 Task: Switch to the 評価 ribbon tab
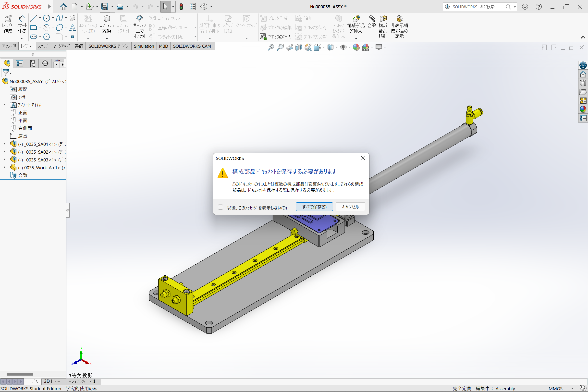[79, 46]
